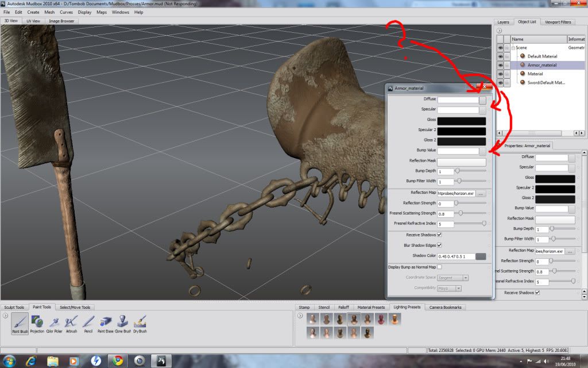Choose the Airbrush tool
Image resolution: width=588 pixels, height=368 pixels.
[71, 323]
